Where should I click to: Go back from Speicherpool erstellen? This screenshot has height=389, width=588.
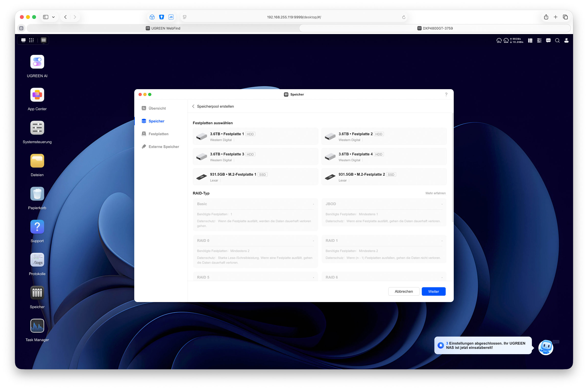pyautogui.click(x=193, y=106)
